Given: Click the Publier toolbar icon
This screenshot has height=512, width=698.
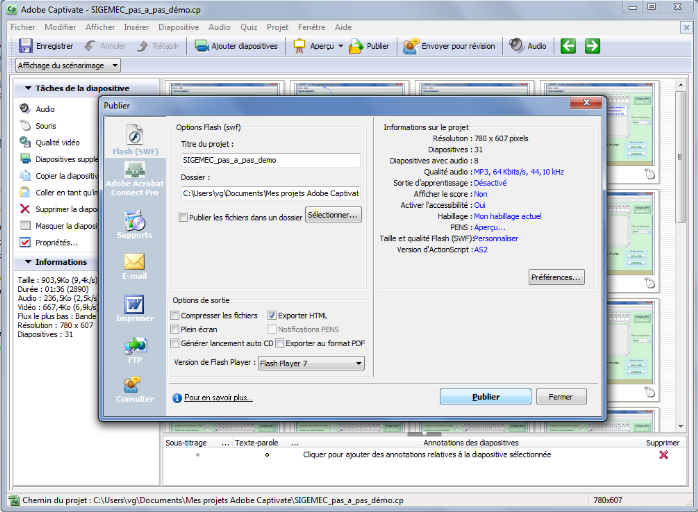Looking at the screenshot, I should pos(356,46).
